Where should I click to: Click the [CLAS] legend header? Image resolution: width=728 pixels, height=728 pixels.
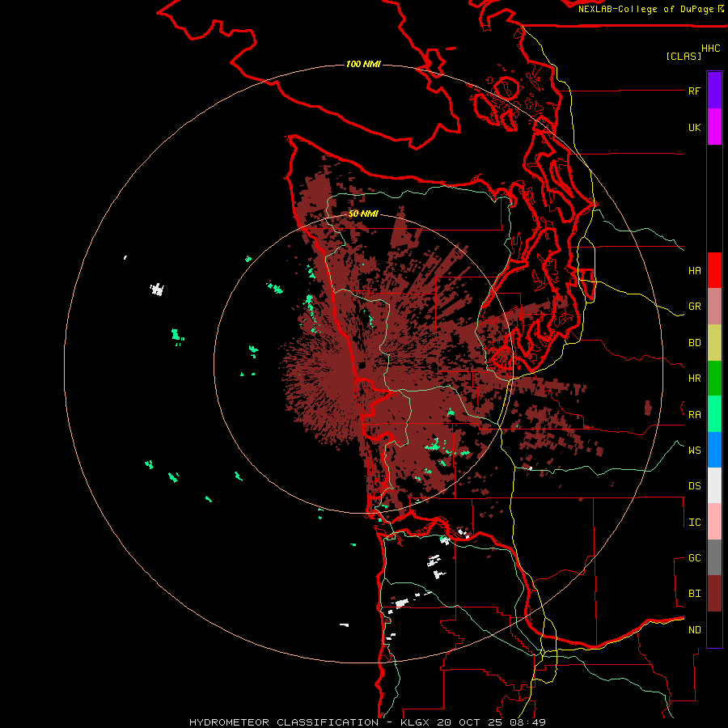coord(684,56)
